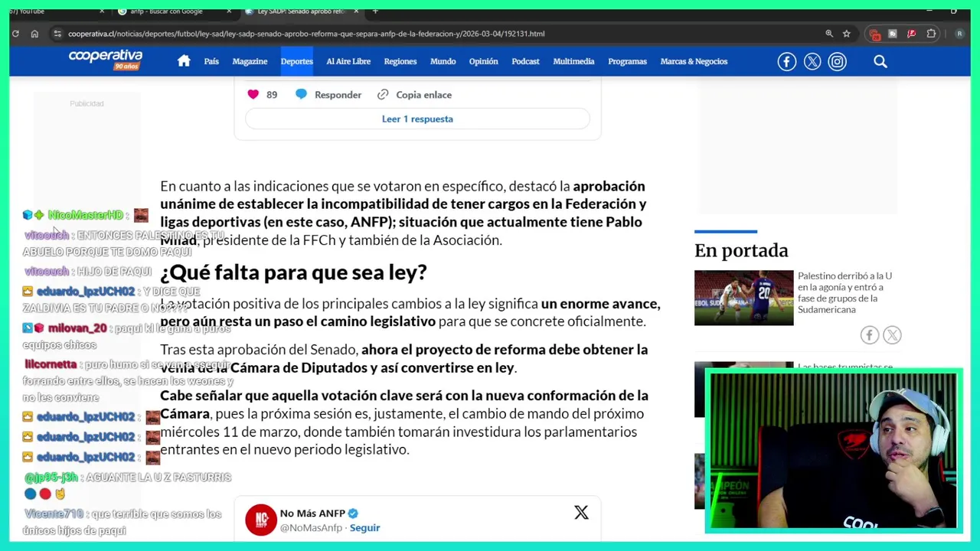Open the extensions puzzle icon
Image resolution: width=980 pixels, height=551 pixels.
tap(931, 34)
